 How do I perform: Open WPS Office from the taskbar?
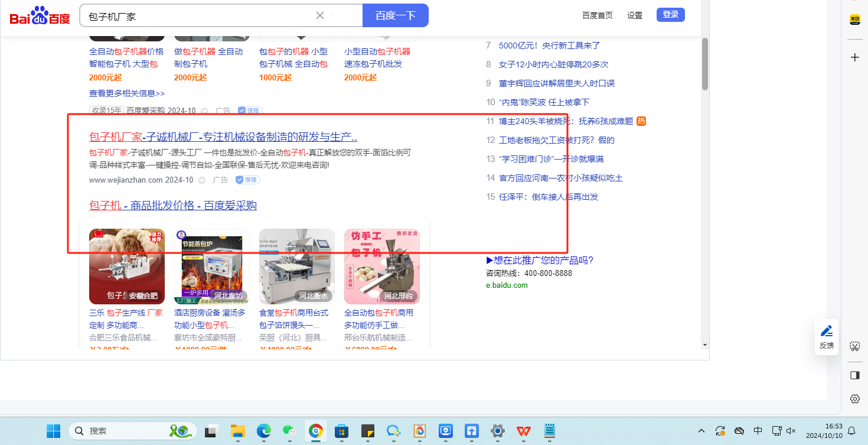click(x=523, y=431)
